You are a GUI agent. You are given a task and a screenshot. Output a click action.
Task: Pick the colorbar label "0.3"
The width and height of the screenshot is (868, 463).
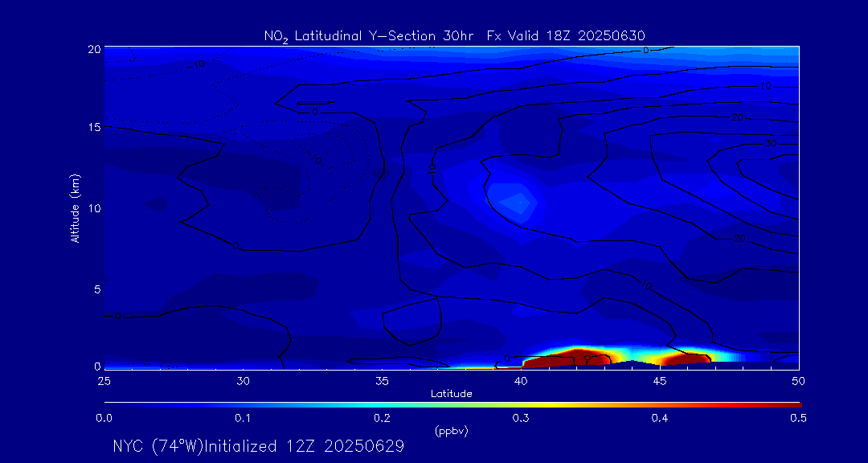click(521, 419)
